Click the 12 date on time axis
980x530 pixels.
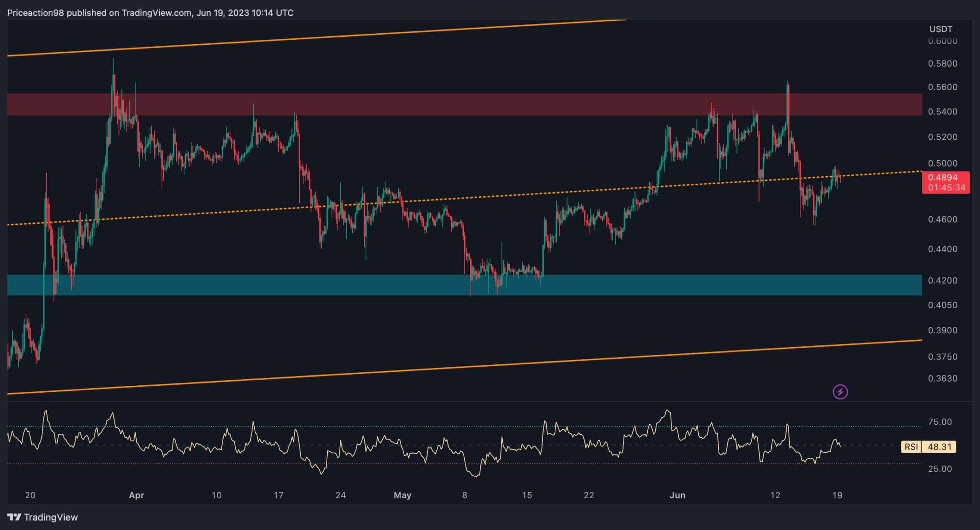coord(775,495)
